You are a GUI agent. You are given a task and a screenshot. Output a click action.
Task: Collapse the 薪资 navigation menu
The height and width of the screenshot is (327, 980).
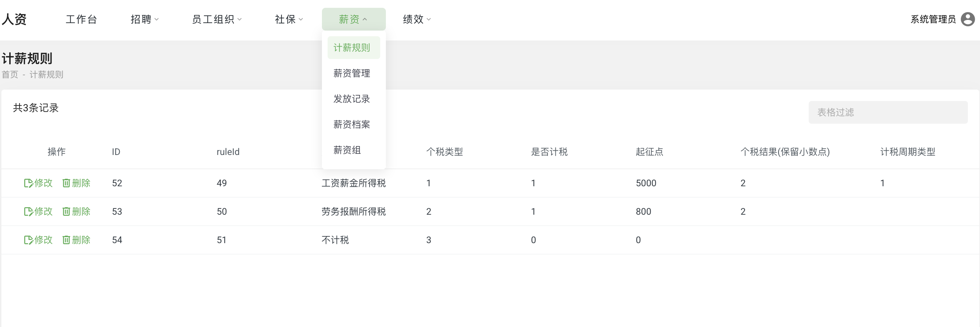(353, 19)
